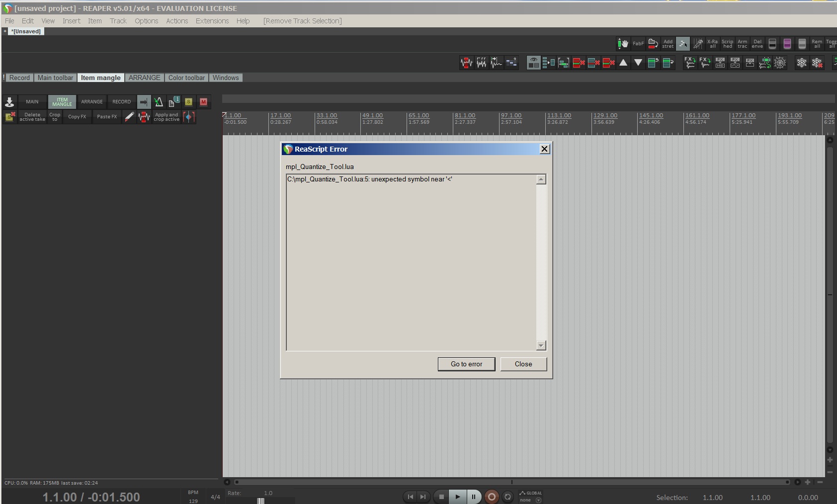This screenshot has height=504, width=837.
Task: Click the folder with red track icon
Action: pos(653,44)
